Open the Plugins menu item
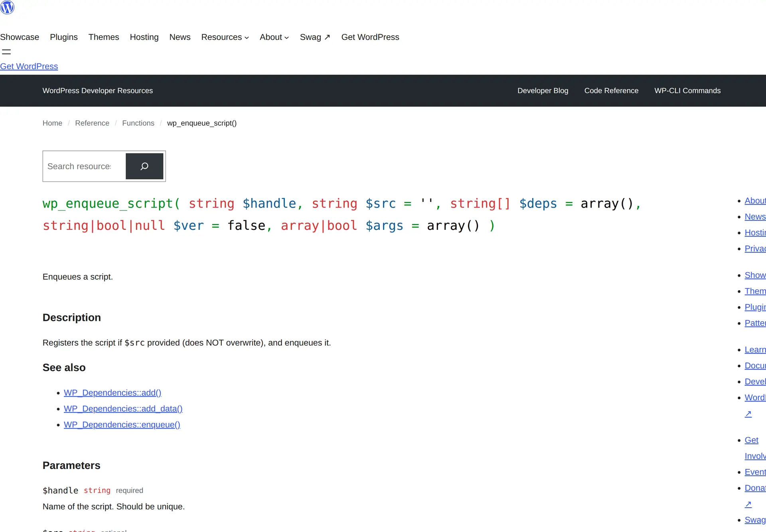 click(x=64, y=37)
